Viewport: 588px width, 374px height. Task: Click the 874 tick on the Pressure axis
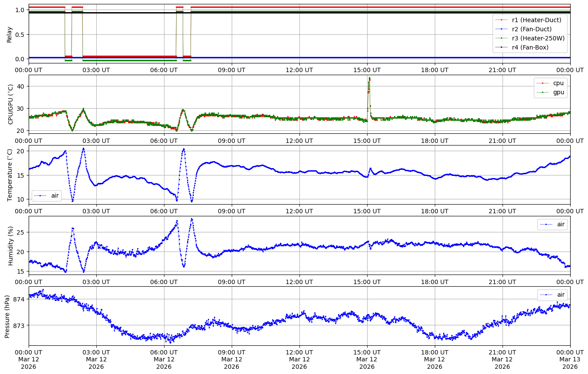[20, 299]
